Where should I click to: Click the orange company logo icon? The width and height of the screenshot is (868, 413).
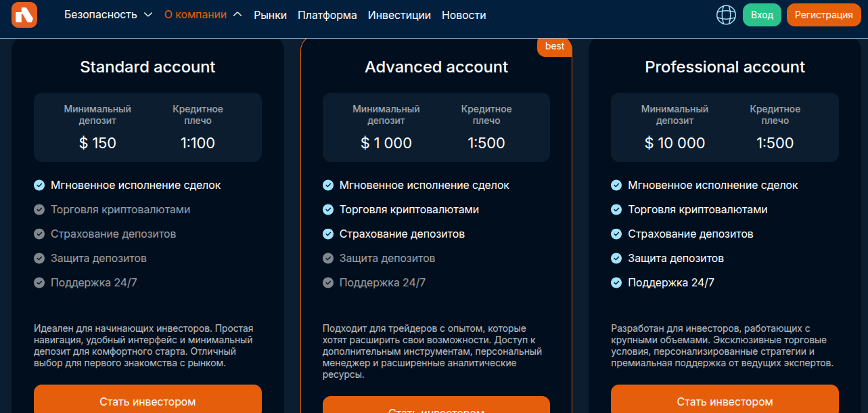click(x=24, y=15)
